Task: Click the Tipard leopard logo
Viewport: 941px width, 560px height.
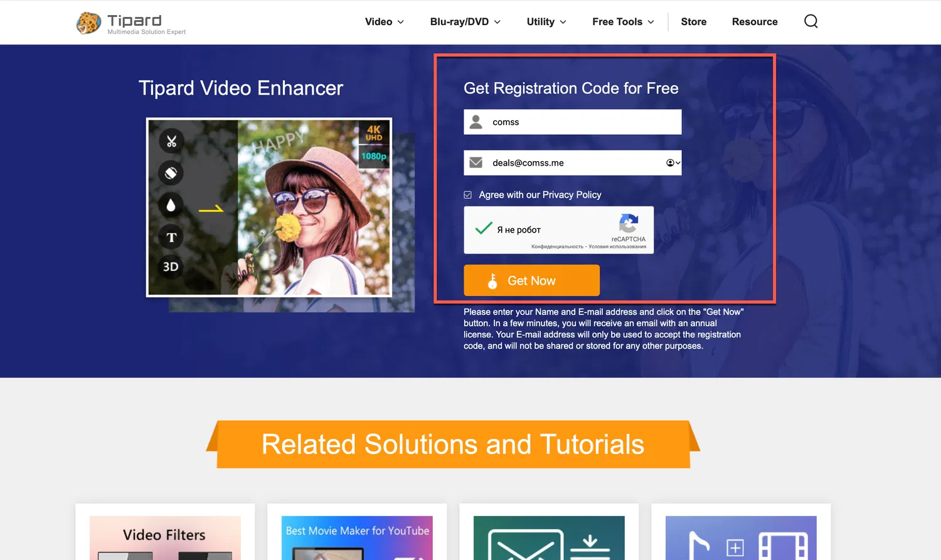Action: [88, 22]
